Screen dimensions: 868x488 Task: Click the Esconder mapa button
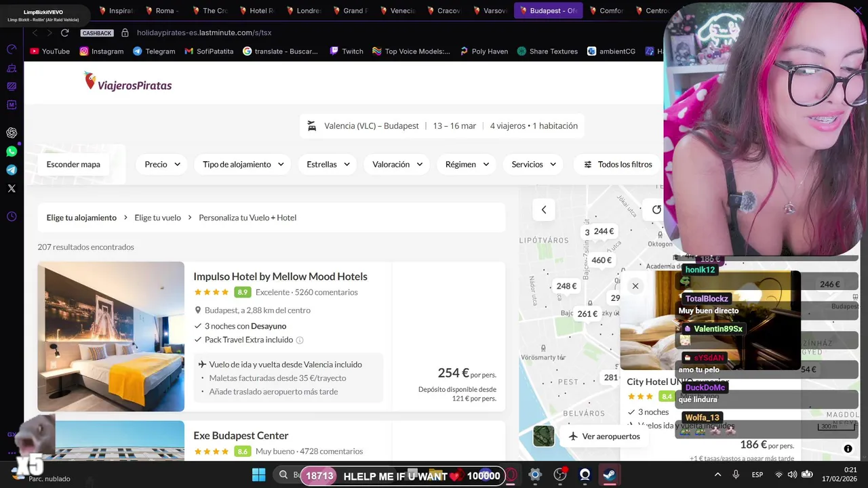pos(73,164)
